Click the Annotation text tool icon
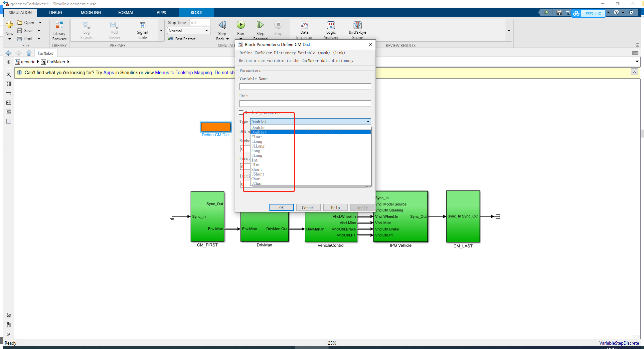 [x=9, y=103]
